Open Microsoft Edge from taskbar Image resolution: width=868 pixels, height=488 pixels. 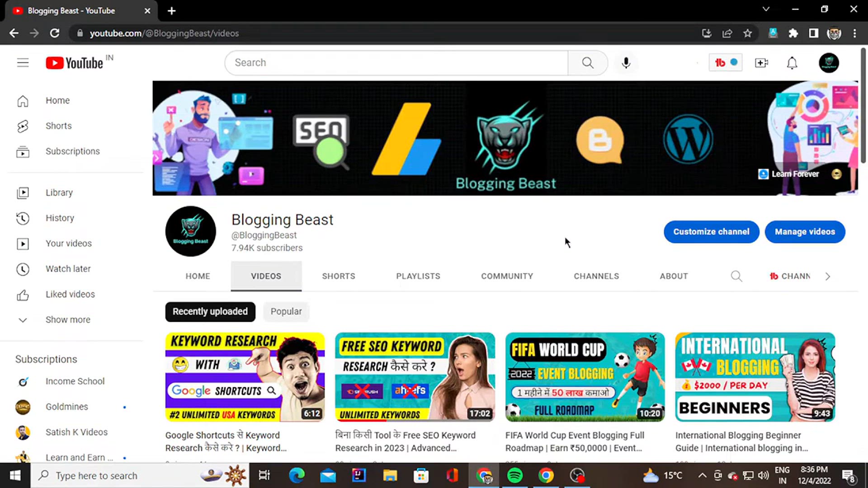click(297, 475)
